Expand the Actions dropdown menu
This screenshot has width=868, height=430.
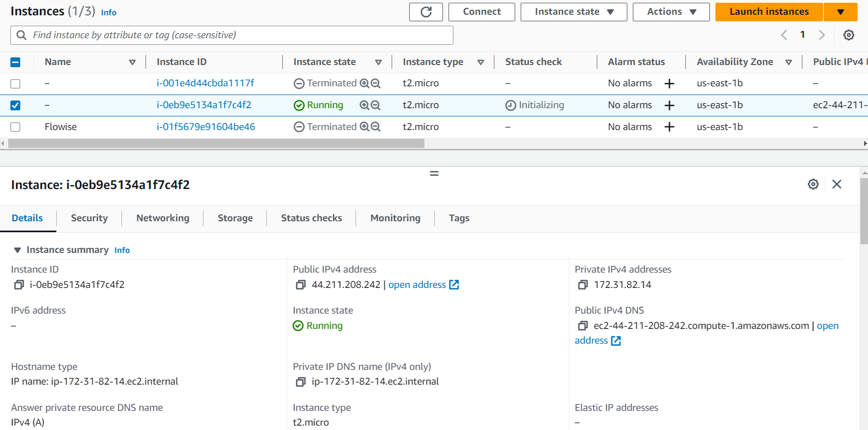[671, 12]
